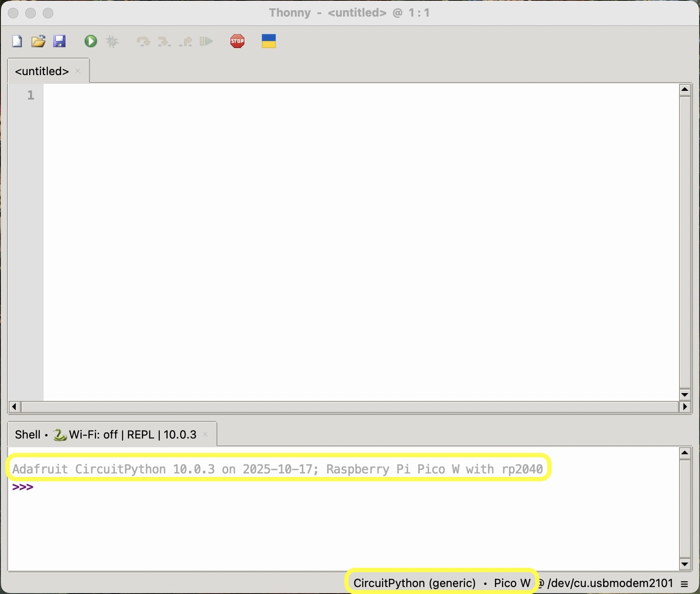Click in the code editor at line 1
Image resolution: width=700 pixels, height=594 pixels.
point(349,95)
